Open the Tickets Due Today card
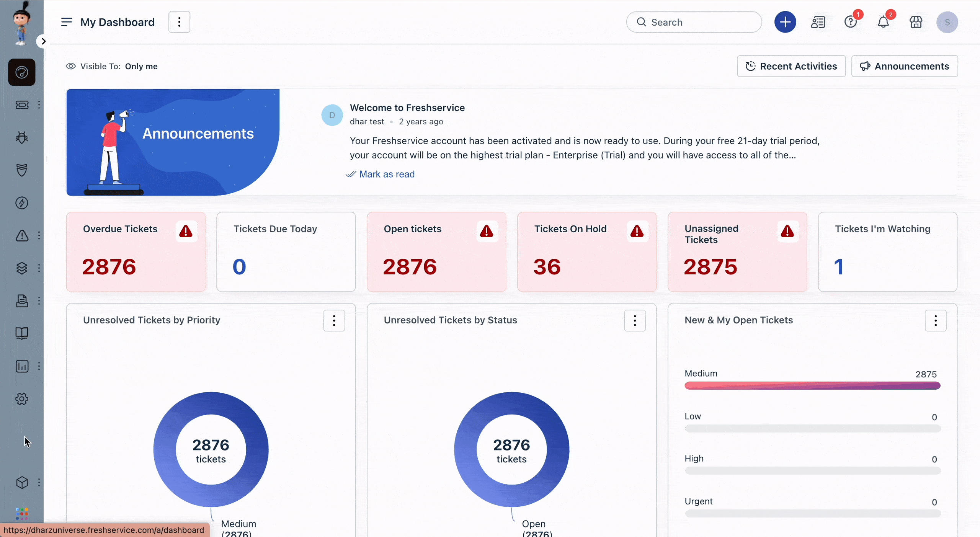The height and width of the screenshot is (537, 980). tap(286, 252)
